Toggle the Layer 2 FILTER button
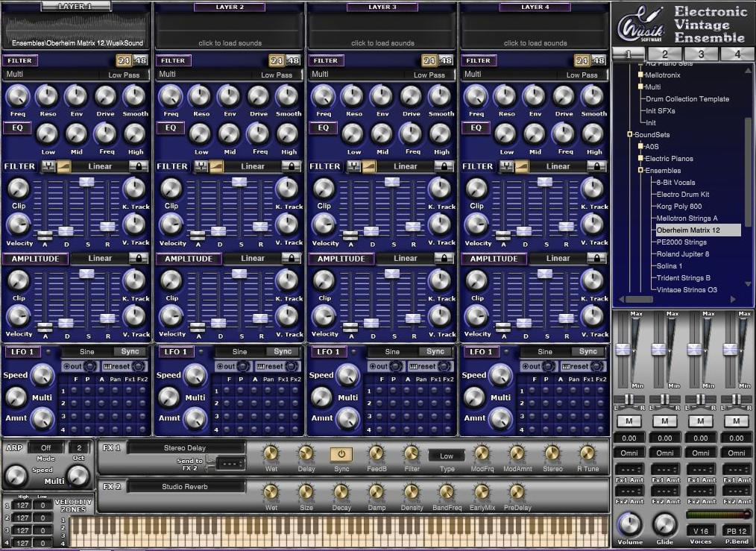756x551 pixels. (x=173, y=60)
